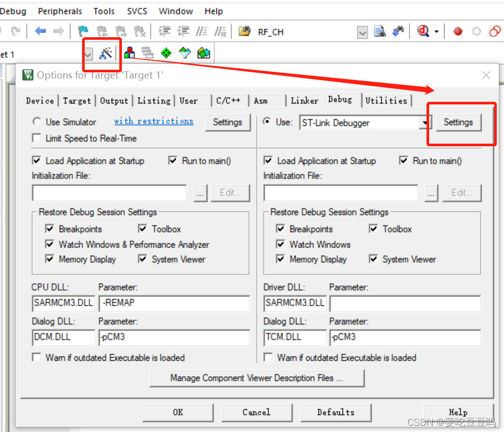Viewport: 504px width, 432px height.
Task: Open the Peripherals menu
Action: point(60,11)
